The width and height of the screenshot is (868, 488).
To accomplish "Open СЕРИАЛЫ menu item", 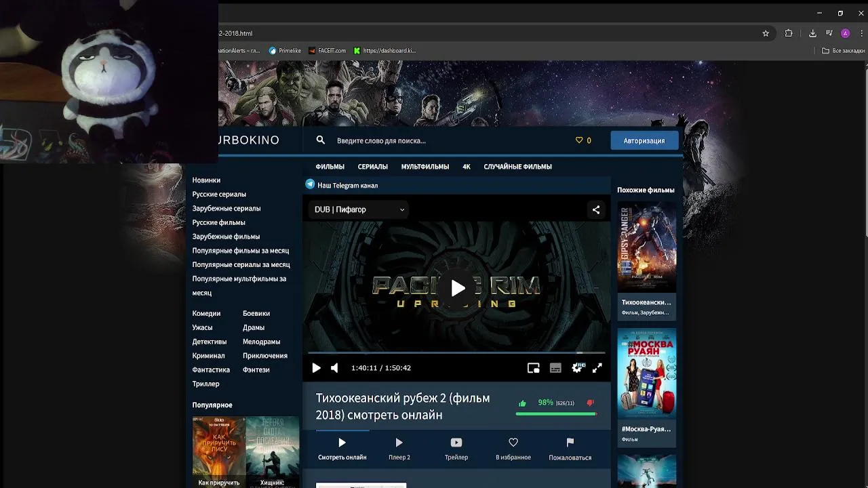I will tap(373, 167).
